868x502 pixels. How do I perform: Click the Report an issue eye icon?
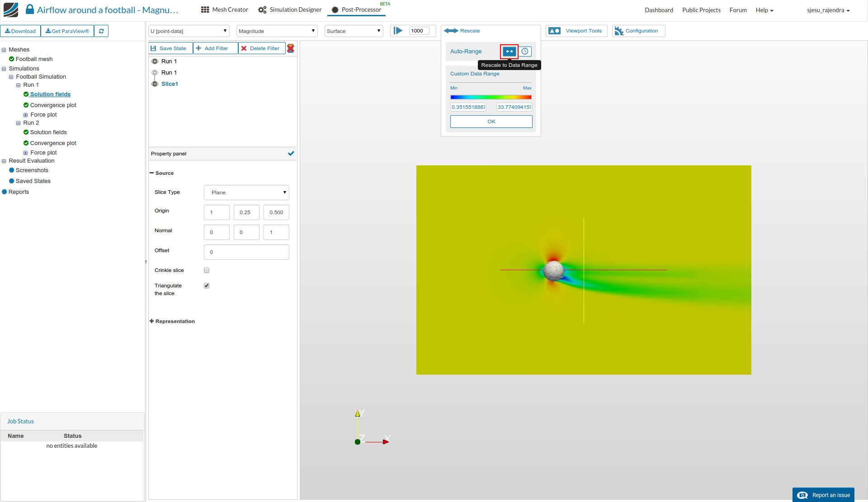[x=802, y=495]
